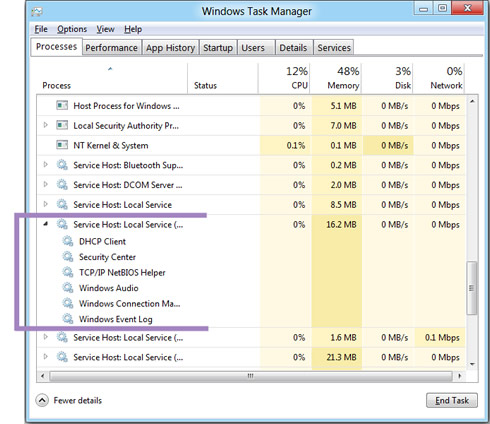
Task: Click the DHCP Client gear icon
Action: tap(68, 241)
